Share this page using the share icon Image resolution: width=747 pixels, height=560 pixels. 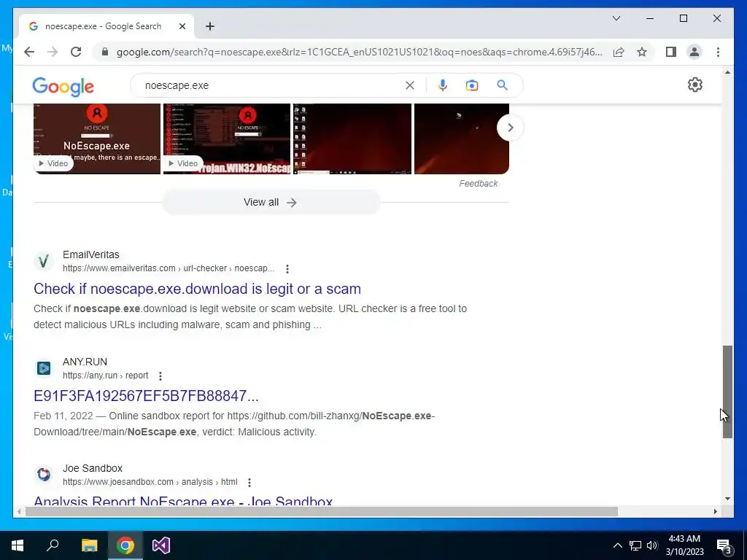tap(619, 52)
